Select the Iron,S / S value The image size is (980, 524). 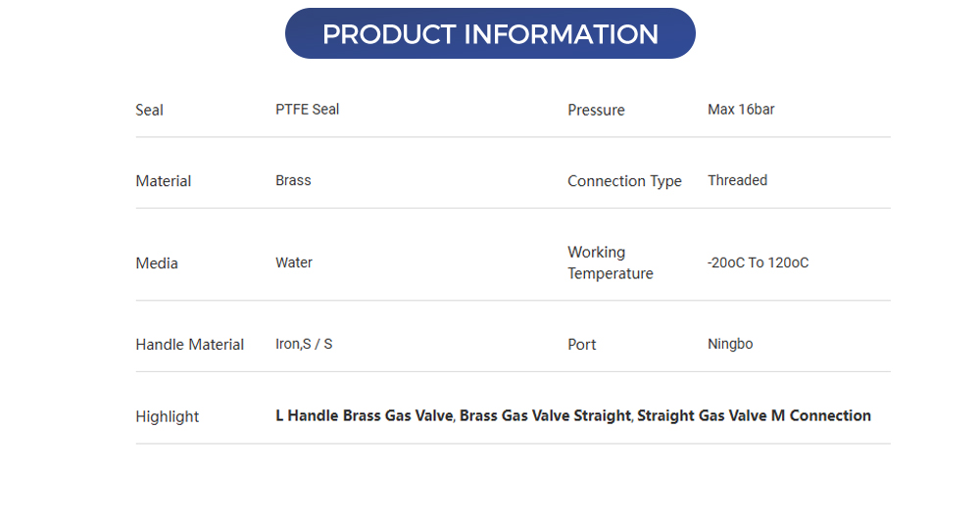tap(304, 345)
